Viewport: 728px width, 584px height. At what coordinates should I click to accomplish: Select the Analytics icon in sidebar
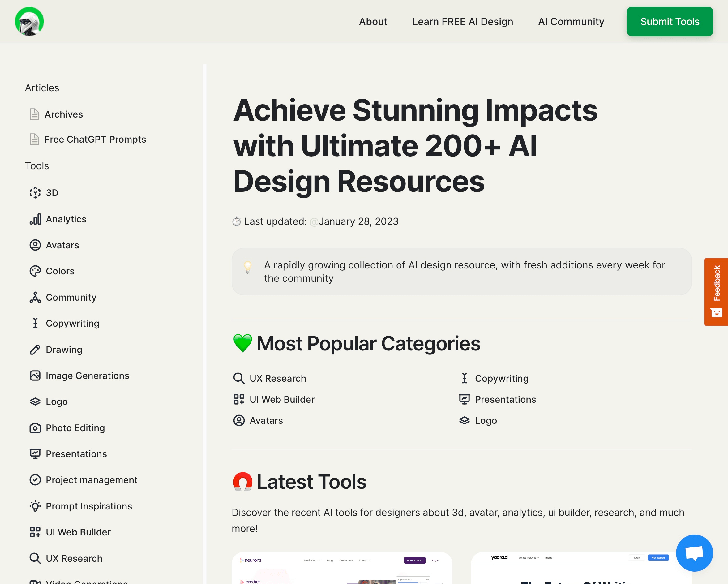pyautogui.click(x=35, y=219)
